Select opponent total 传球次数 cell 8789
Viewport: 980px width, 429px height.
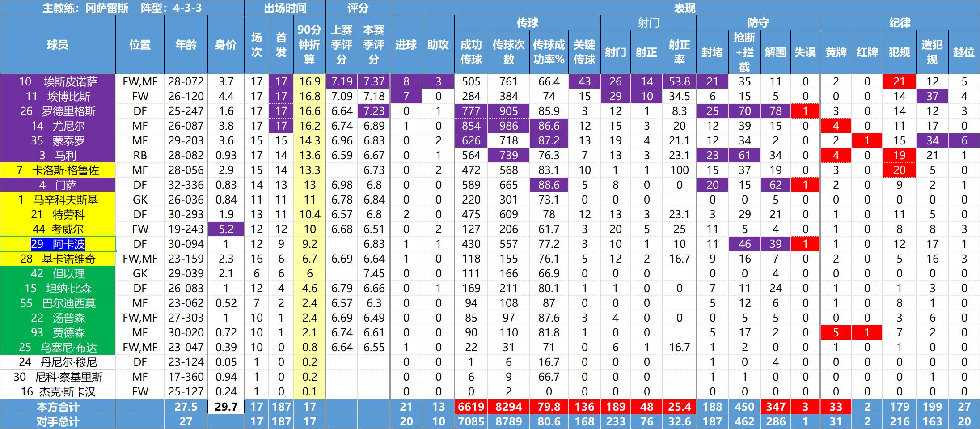point(508,421)
